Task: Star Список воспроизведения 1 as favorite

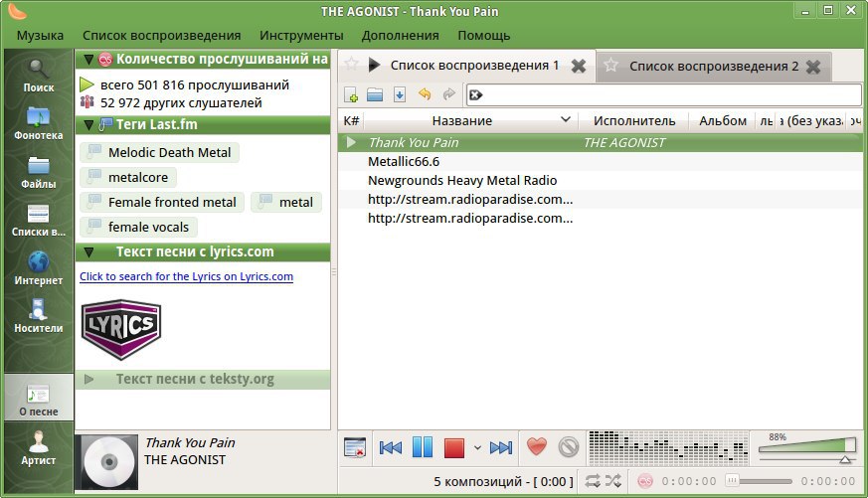Action: point(352,65)
